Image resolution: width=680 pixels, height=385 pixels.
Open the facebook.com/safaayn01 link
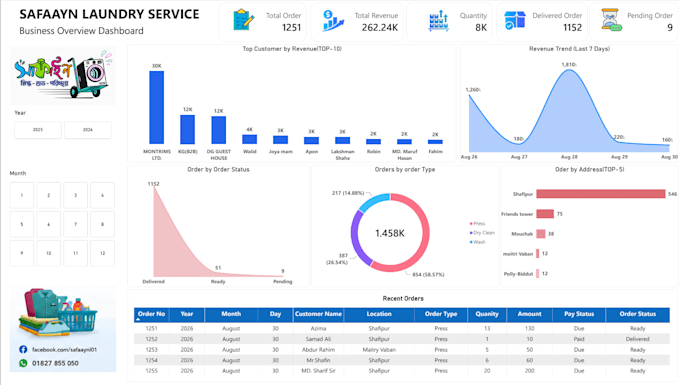coord(64,349)
